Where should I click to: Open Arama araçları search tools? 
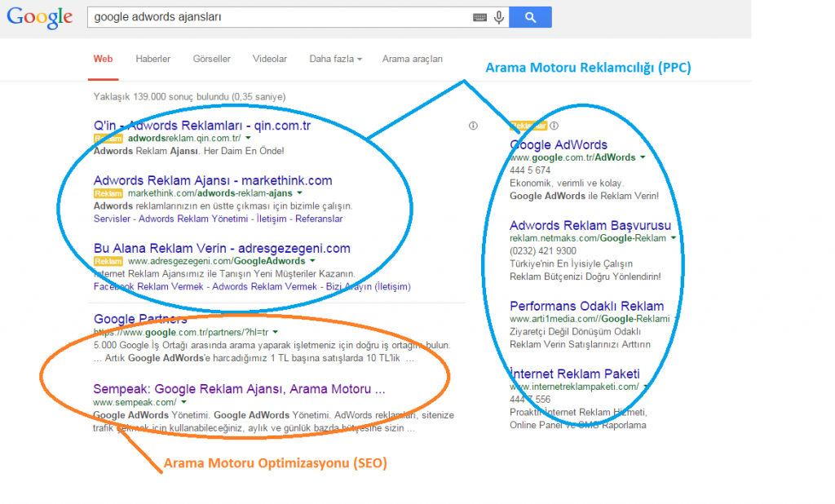point(412,59)
